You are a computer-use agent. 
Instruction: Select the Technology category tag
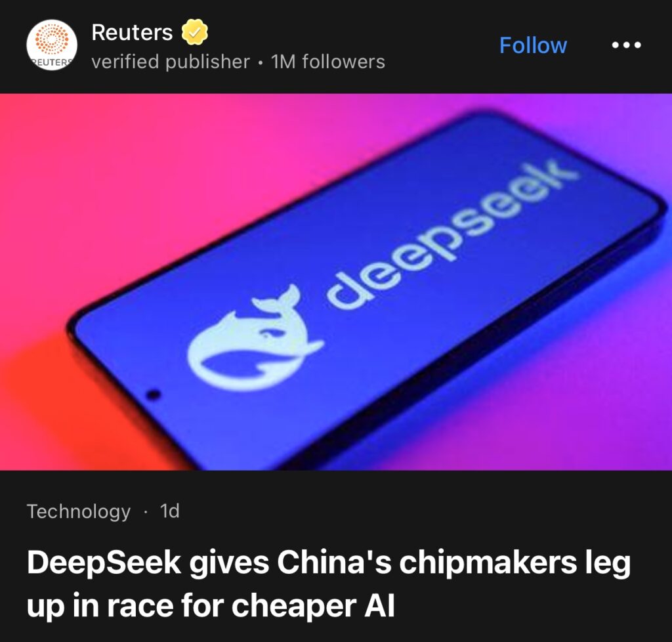79,511
